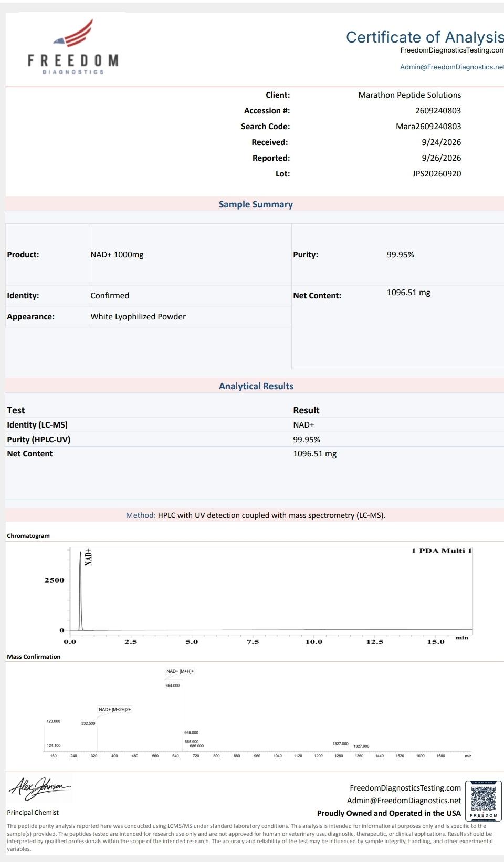This screenshot has width=504, height=862.
Task: Click received date 9/24/2026
Action: pyautogui.click(x=441, y=142)
